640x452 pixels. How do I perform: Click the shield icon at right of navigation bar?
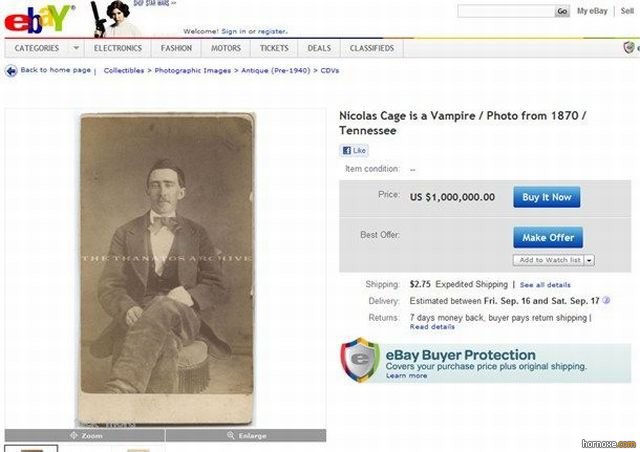point(629,47)
